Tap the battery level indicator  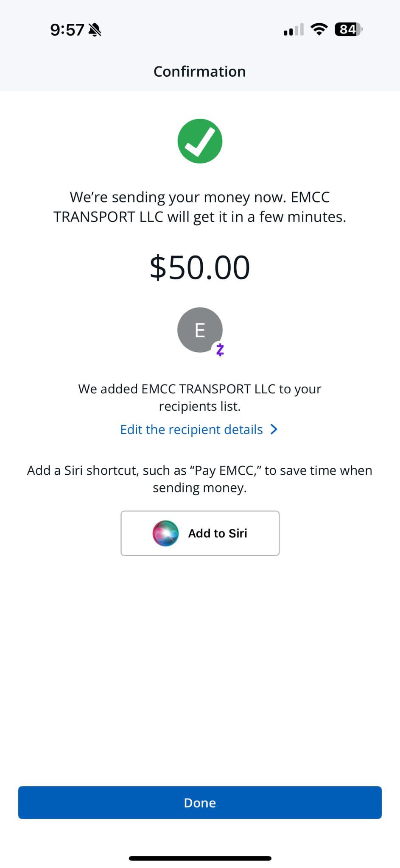[348, 29]
